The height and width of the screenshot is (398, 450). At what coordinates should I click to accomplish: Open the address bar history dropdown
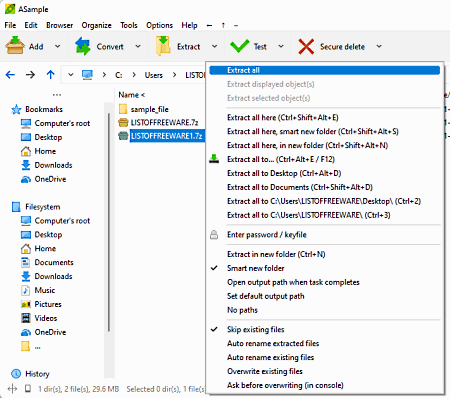tap(71, 75)
